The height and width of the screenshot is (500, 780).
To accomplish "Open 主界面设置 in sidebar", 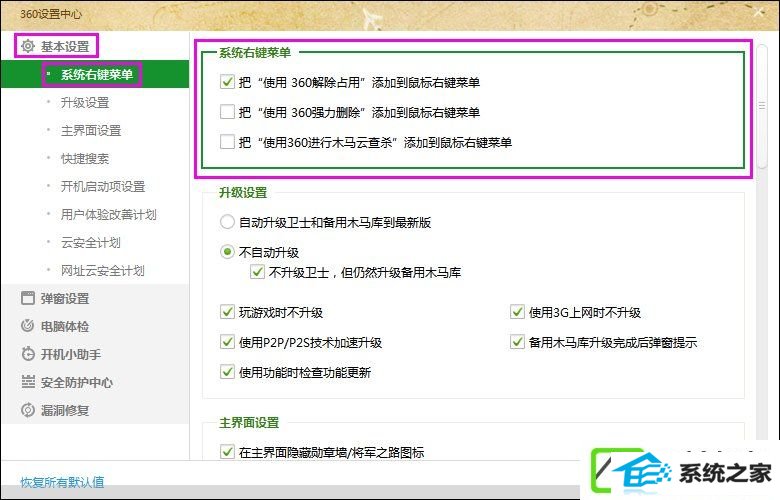I will 91,130.
